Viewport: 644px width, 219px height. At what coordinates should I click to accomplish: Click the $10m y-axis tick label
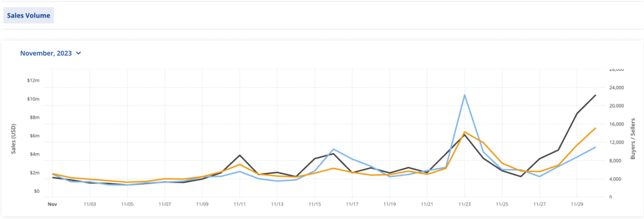pyautogui.click(x=34, y=99)
